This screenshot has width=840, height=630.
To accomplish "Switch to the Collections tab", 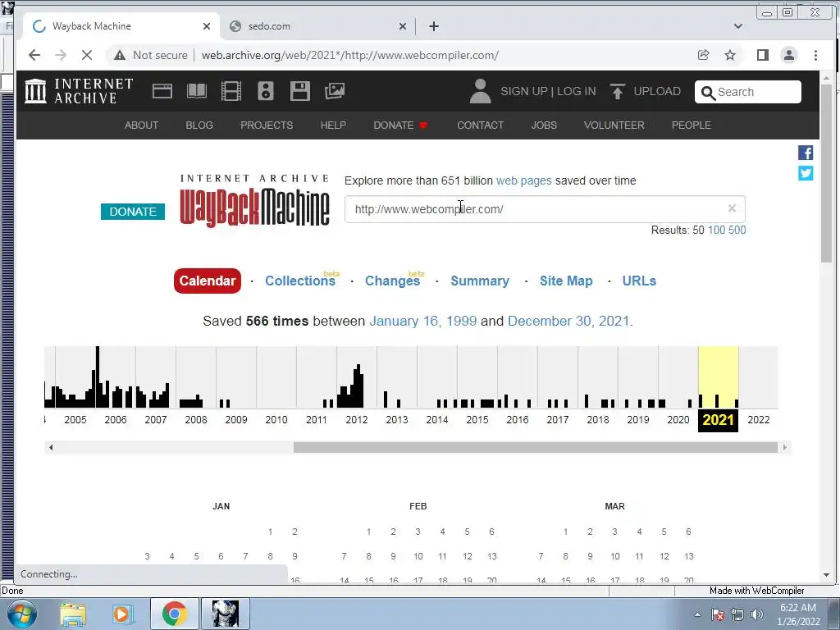I will (x=300, y=281).
